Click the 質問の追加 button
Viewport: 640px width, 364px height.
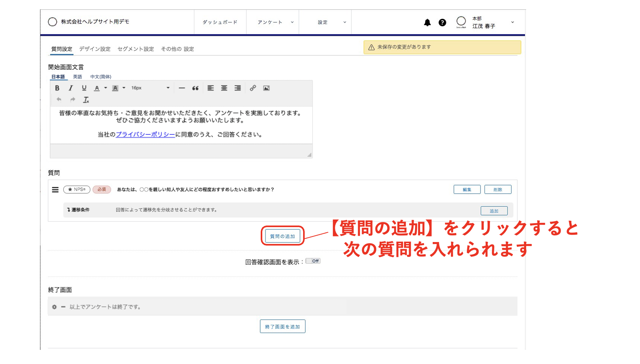coord(282,236)
